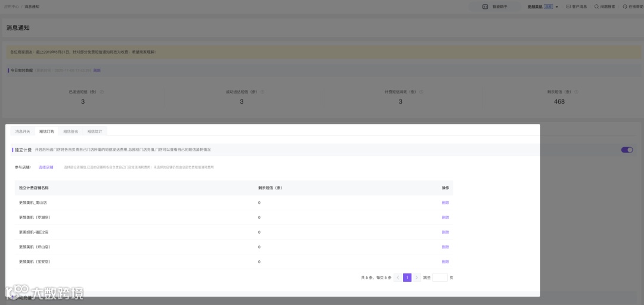Delete the 更颜美肌（坪山店）row

coord(445,247)
